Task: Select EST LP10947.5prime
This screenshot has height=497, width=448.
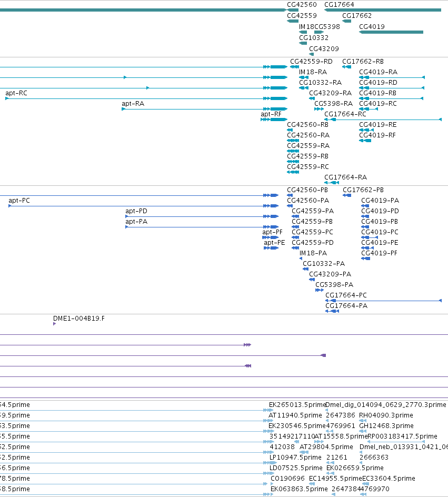Action: (x=295, y=458)
